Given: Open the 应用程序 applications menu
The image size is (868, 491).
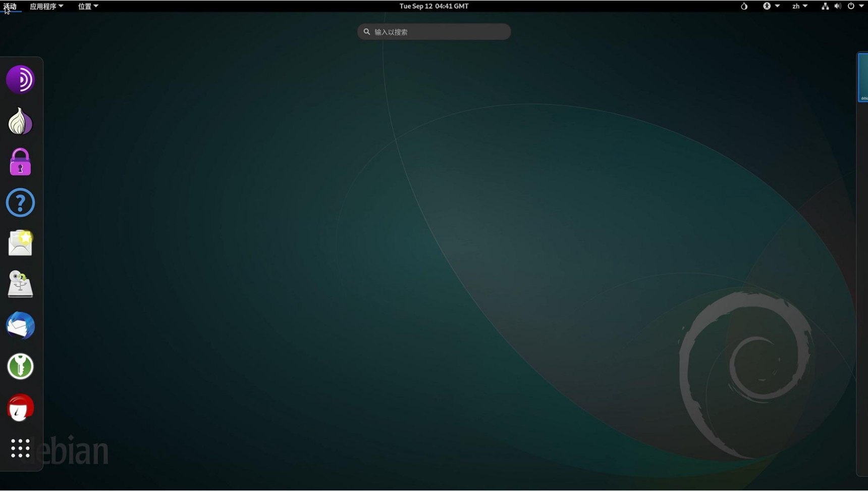Looking at the screenshot, I should coord(46,7).
